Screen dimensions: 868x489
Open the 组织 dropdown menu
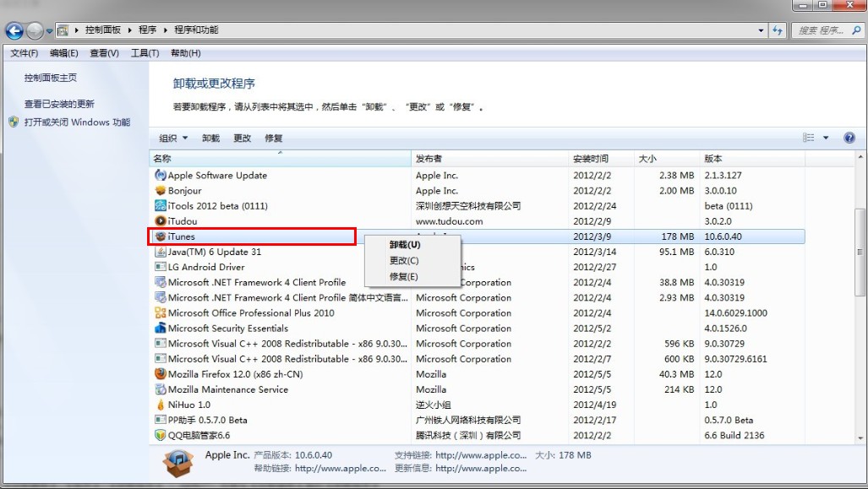(173, 138)
